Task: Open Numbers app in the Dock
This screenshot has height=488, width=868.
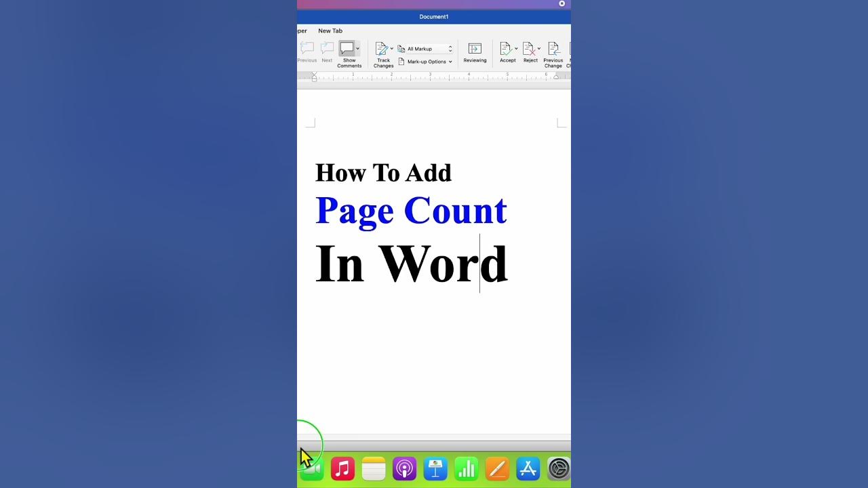Action: pyautogui.click(x=467, y=468)
